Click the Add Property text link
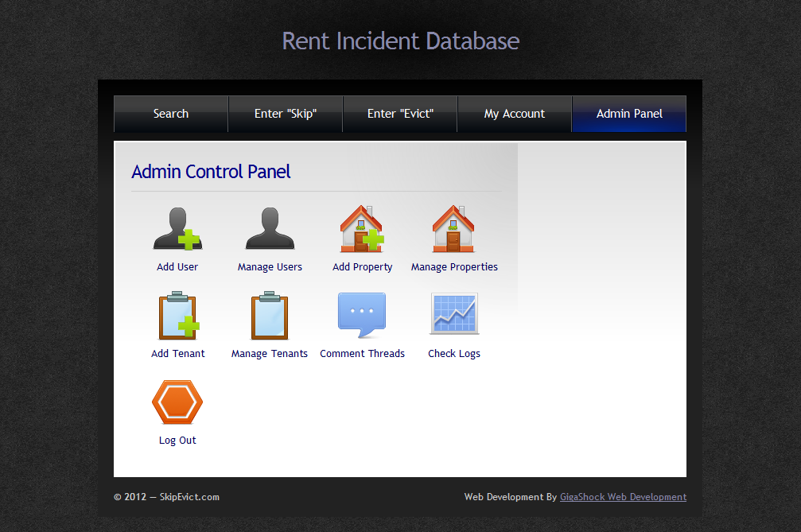 [362, 267]
